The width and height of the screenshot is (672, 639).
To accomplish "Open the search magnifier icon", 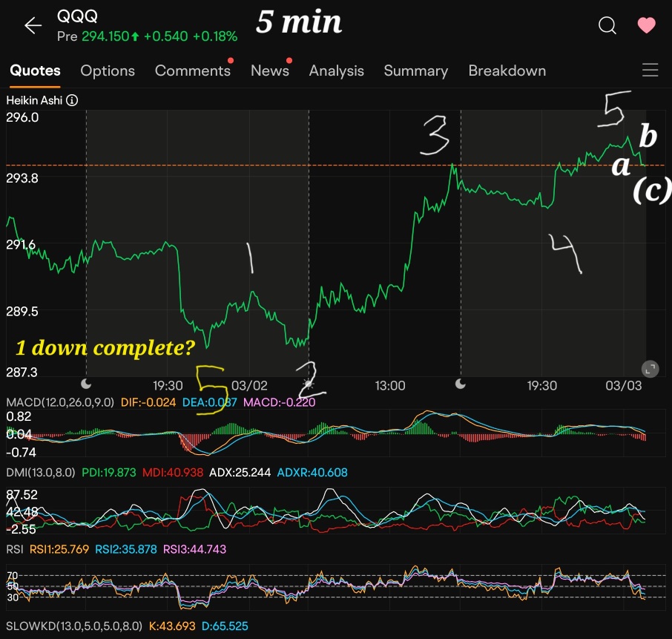I will click(607, 25).
